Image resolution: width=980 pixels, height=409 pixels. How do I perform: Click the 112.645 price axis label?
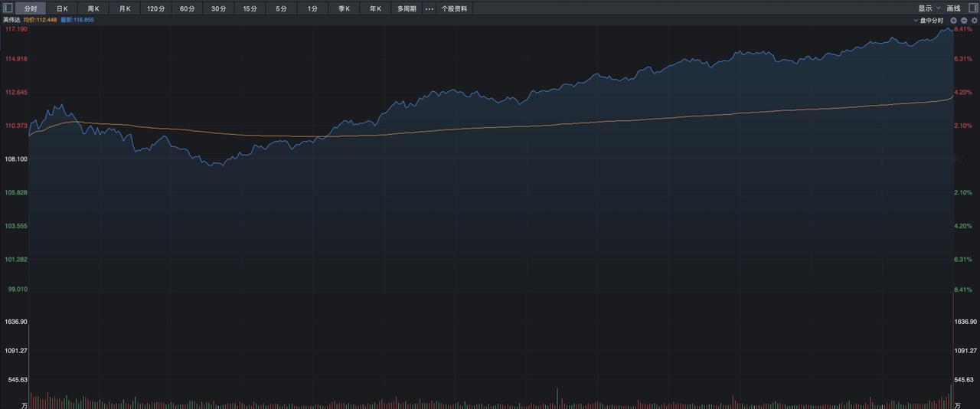pyautogui.click(x=15, y=93)
